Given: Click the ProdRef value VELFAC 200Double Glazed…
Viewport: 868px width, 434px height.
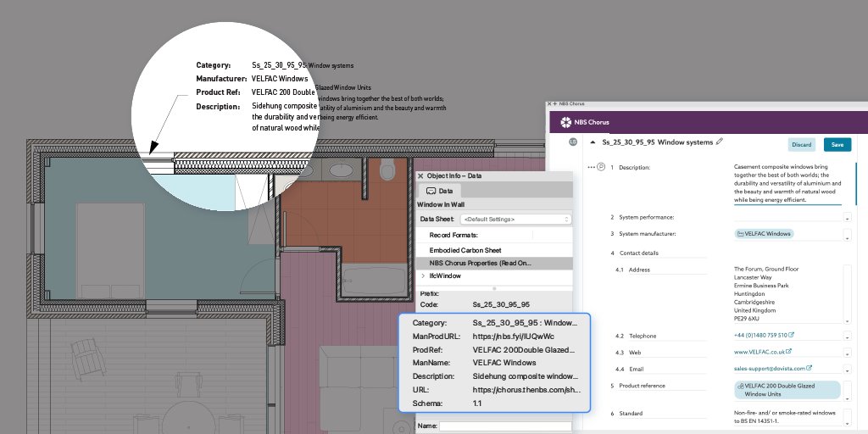Looking at the screenshot, I should click(524, 350).
